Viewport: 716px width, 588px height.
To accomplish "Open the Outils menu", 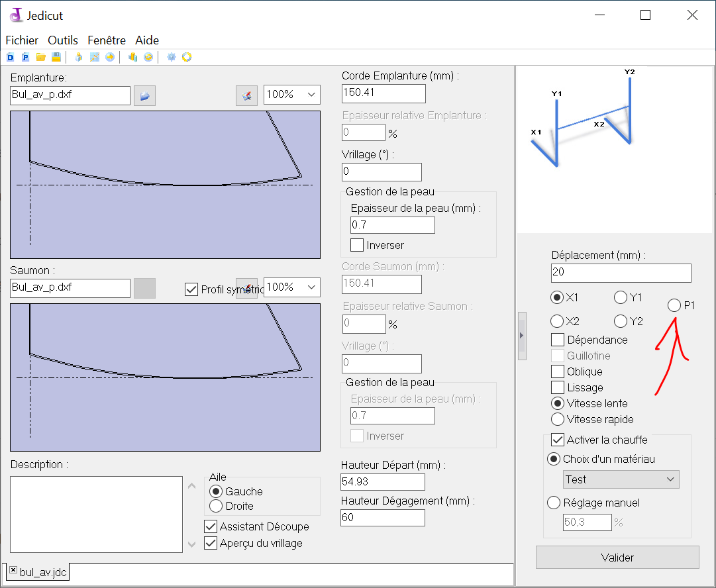I will coord(63,40).
